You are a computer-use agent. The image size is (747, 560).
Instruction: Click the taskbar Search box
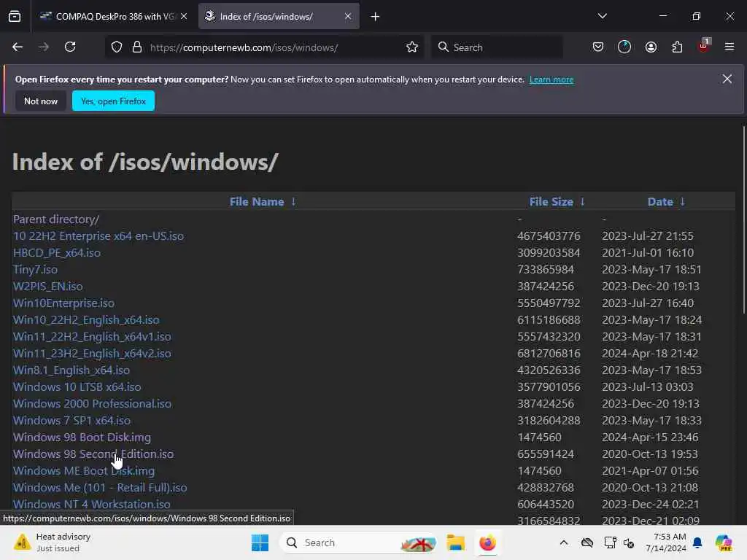click(x=358, y=542)
